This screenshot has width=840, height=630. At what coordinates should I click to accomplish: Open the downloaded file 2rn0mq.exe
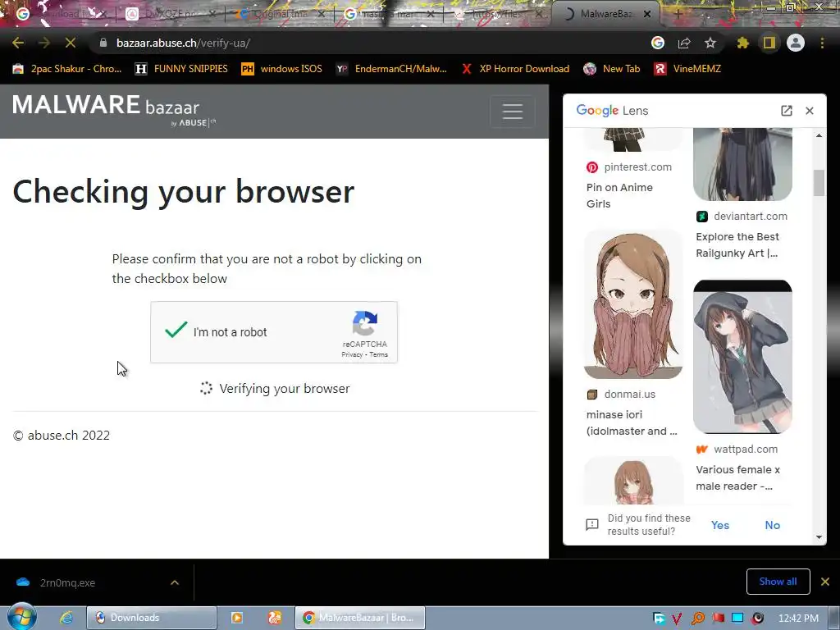point(67,583)
